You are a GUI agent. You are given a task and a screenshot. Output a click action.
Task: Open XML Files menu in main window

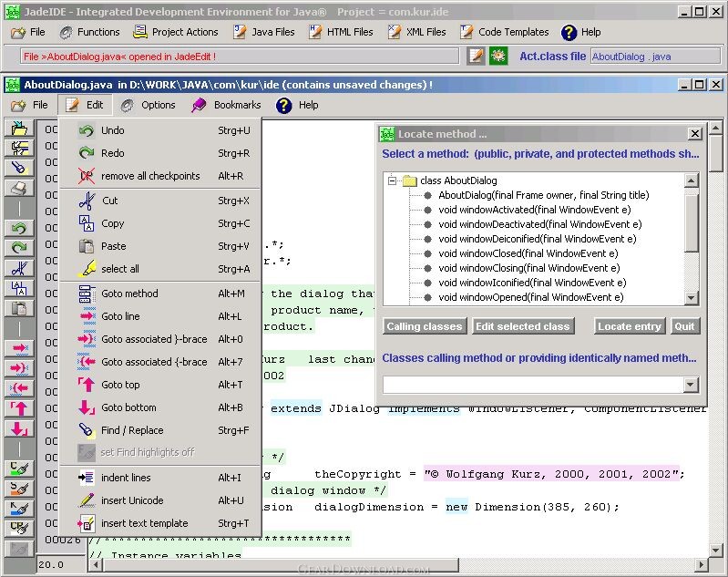(x=417, y=32)
